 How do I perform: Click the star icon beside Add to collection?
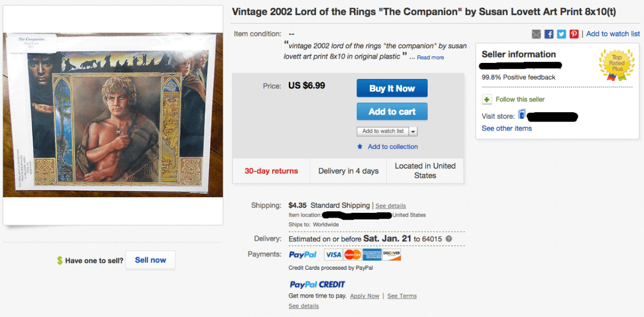(x=360, y=147)
